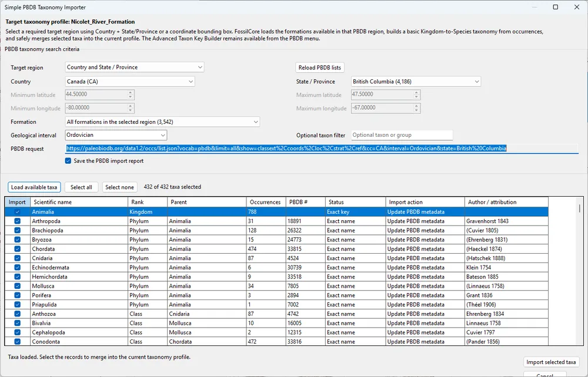This screenshot has width=588, height=377.
Task: Maximize the Taxonomy Importer window
Action: pos(556,7)
